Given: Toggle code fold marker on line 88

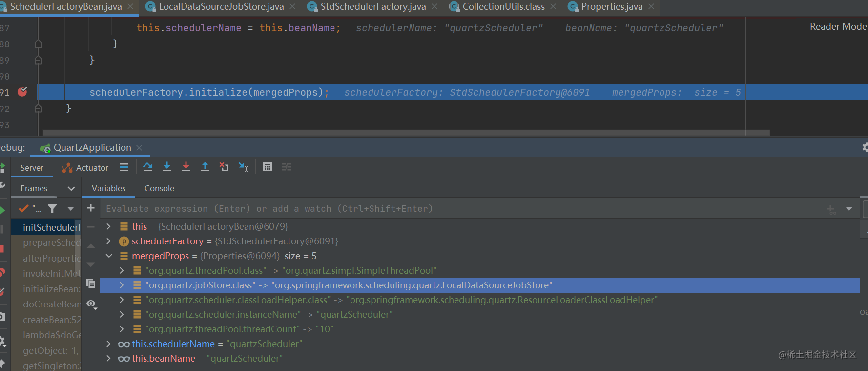Looking at the screenshot, I should point(38,44).
